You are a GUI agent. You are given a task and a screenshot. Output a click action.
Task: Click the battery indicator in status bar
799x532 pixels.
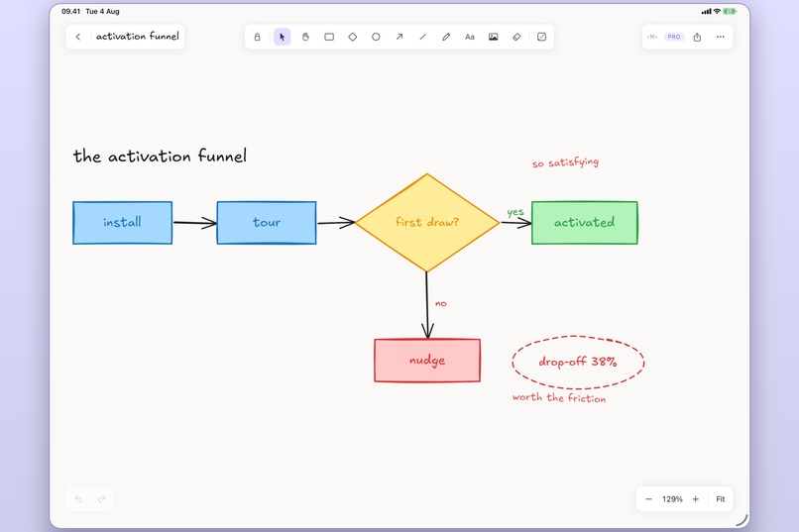(x=731, y=11)
